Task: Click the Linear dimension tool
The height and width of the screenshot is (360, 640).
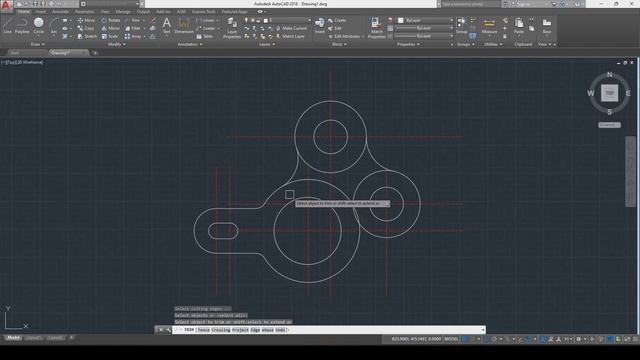Action: (x=206, y=20)
